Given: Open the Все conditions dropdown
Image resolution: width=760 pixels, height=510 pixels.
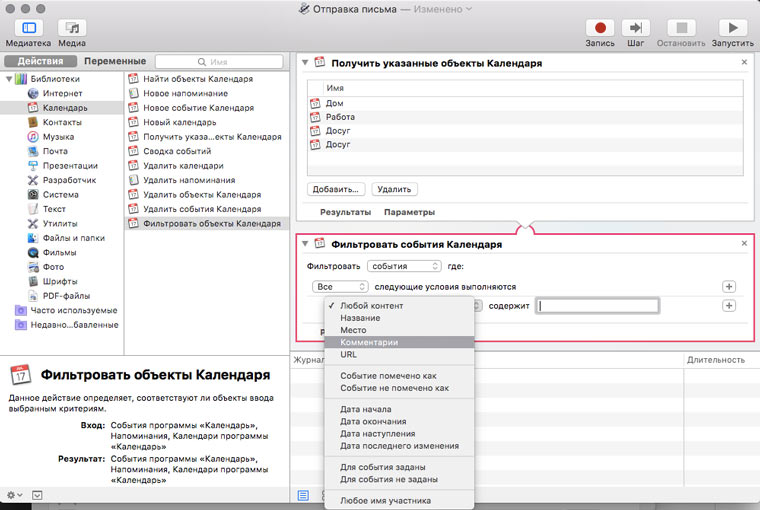Looking at the screenshot, I should point(340,286).
